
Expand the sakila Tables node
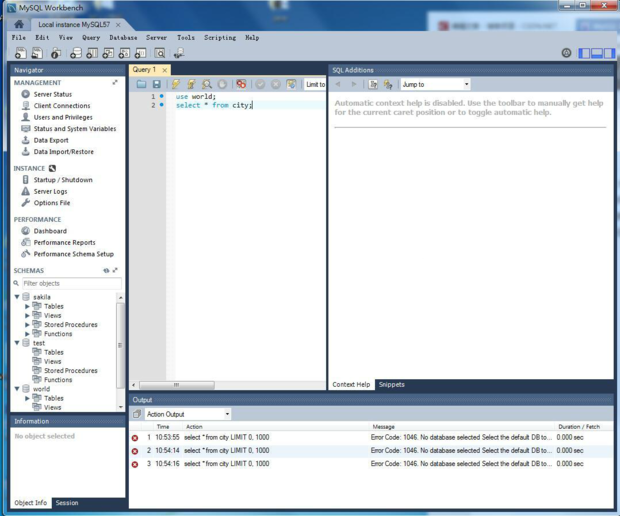click(28, 306)
